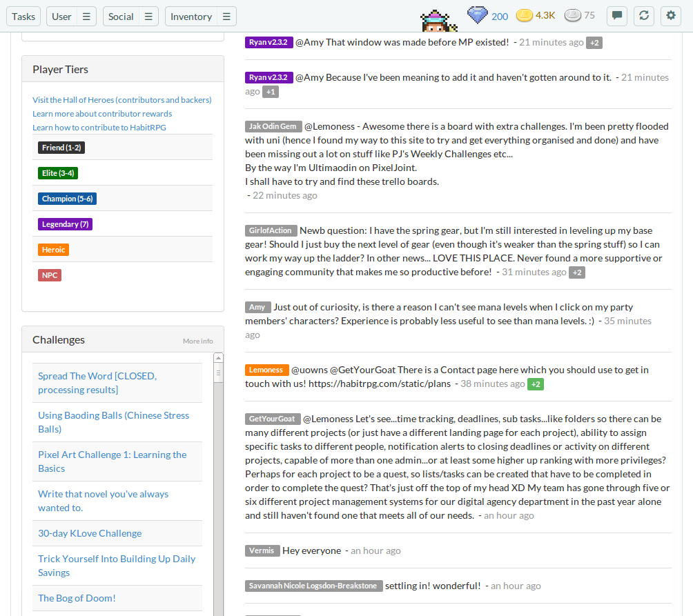Toggle the +2 like on Lemoness's message
This screenshot has height=616, width=693.
click(536, 384)
